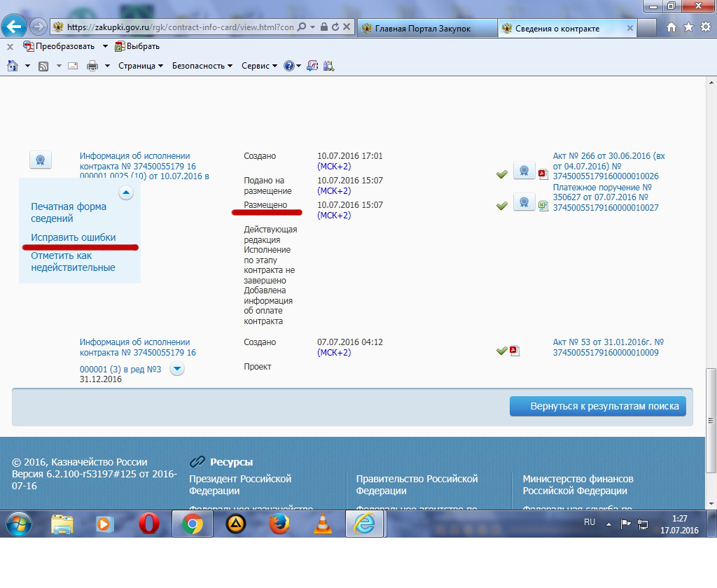This screenshot has height=588, width=717.
Task: Open the Президент Российской Федерации footer link
Action: 240,485
